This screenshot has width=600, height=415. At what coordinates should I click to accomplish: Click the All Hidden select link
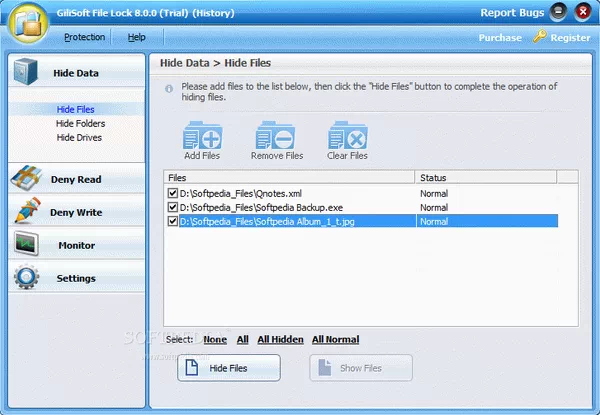click(279, 340)
